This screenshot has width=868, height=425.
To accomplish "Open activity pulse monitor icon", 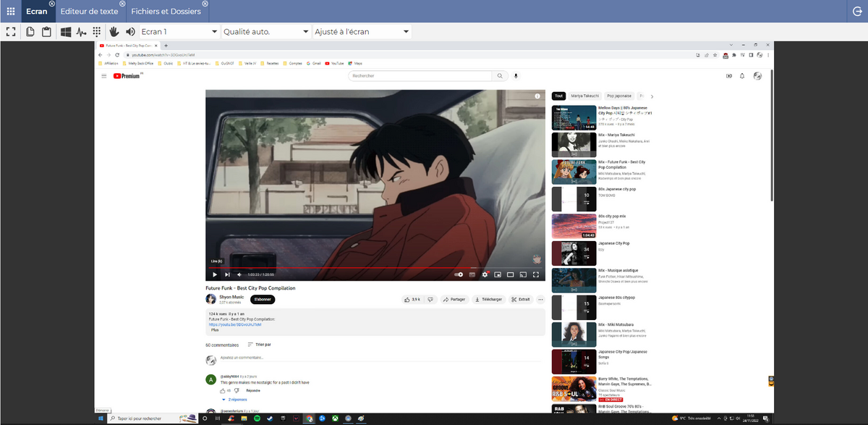I will click(81, 32).
